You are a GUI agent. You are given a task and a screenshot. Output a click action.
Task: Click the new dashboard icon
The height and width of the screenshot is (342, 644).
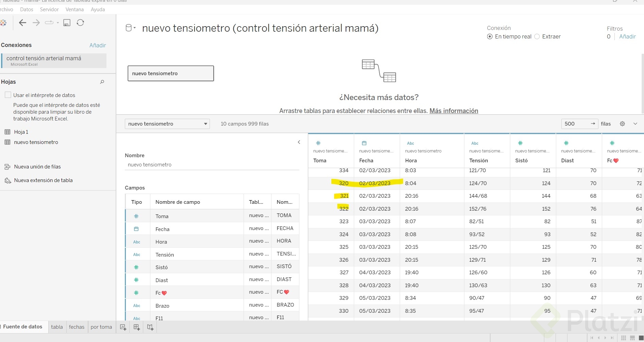137,327
